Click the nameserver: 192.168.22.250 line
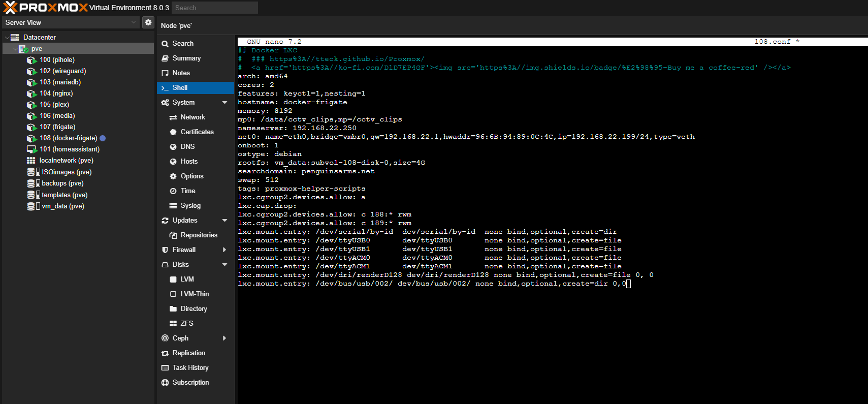 [297, 128]
